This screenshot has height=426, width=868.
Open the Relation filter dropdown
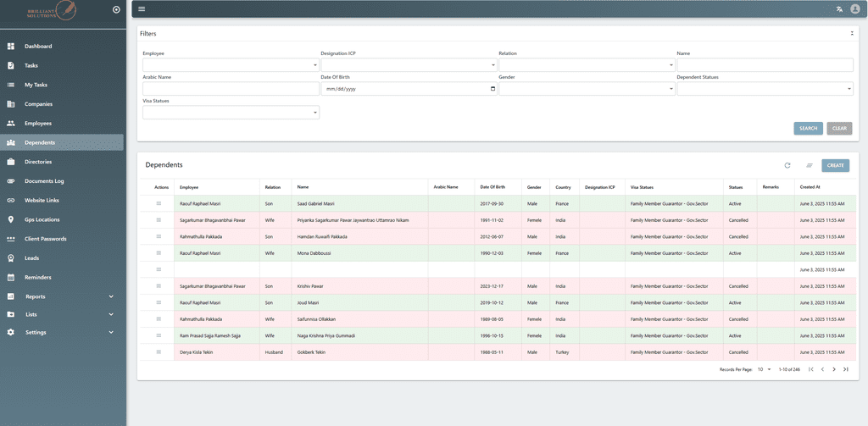[587, 65]
